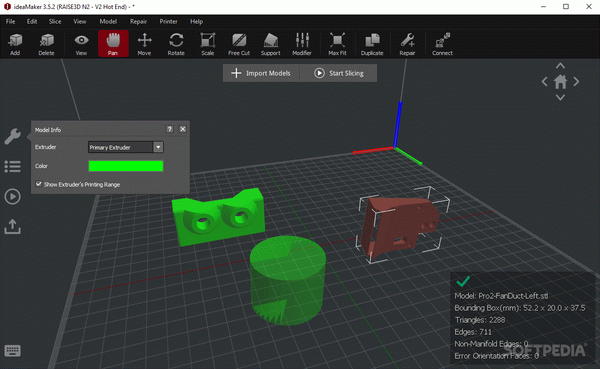Image resolution: width=600 pixels, height=369 pixels.
Task: Click the Import Models button
Action: point(261,73)
